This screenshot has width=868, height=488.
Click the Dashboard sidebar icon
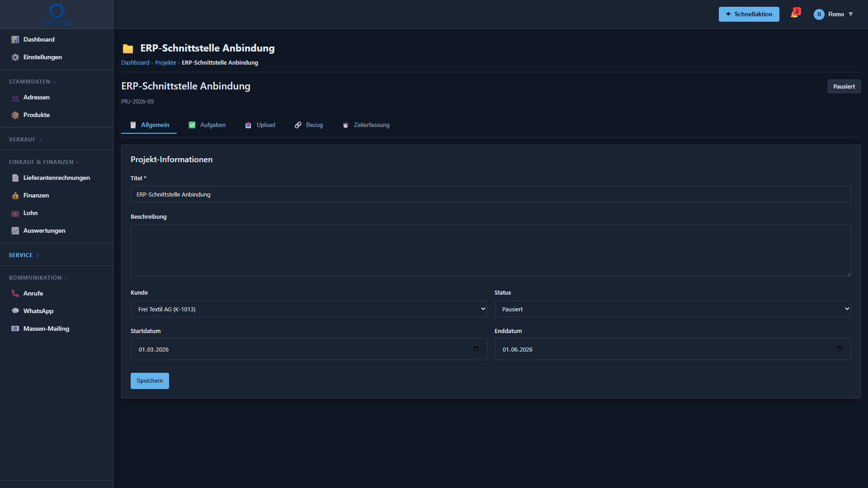click(x=15, y=40)
